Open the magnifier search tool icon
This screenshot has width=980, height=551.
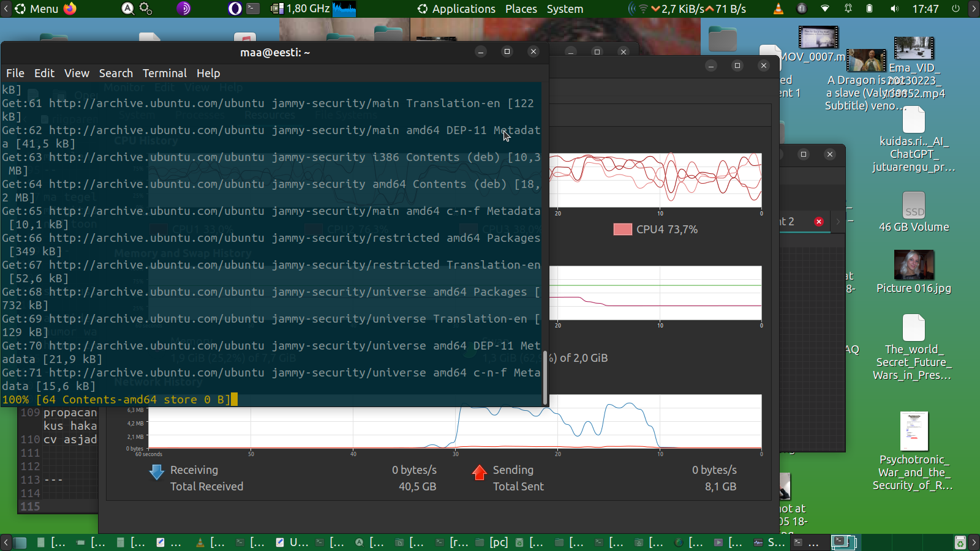point(127,9)
